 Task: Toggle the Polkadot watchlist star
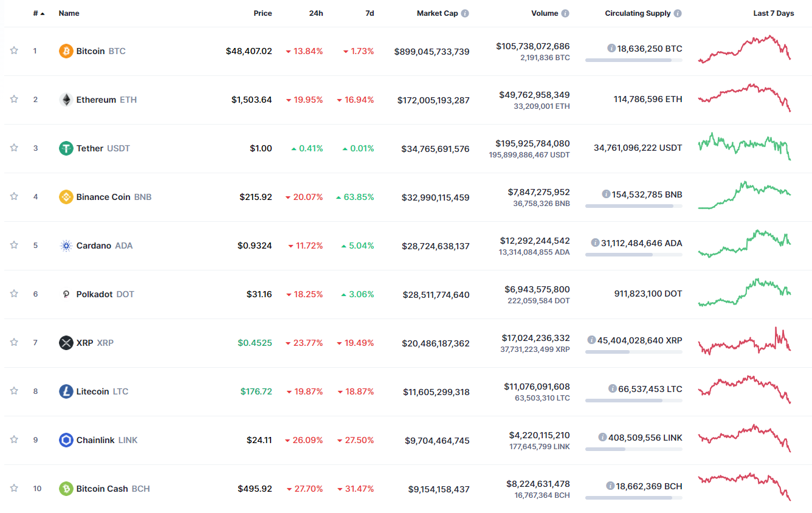(14, 294)
